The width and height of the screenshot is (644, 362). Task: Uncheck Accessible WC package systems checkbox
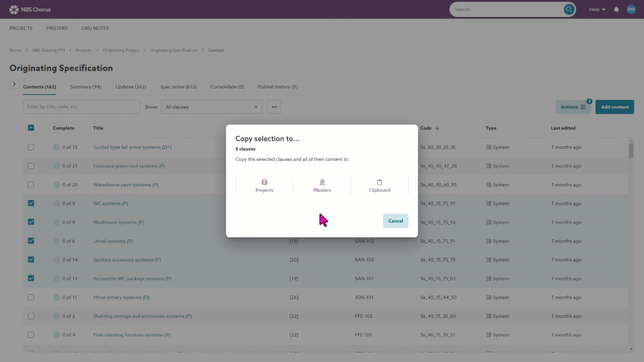coord(31,279)
